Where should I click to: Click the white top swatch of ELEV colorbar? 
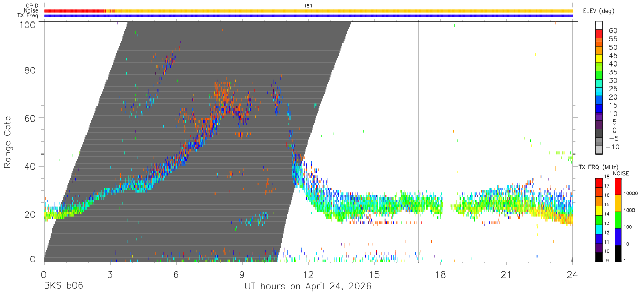[599, 26]
